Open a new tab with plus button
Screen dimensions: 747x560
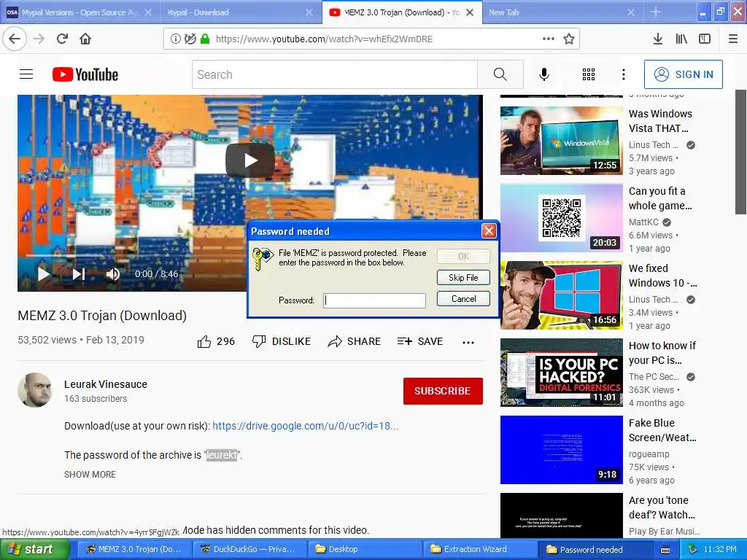[656, 12]
